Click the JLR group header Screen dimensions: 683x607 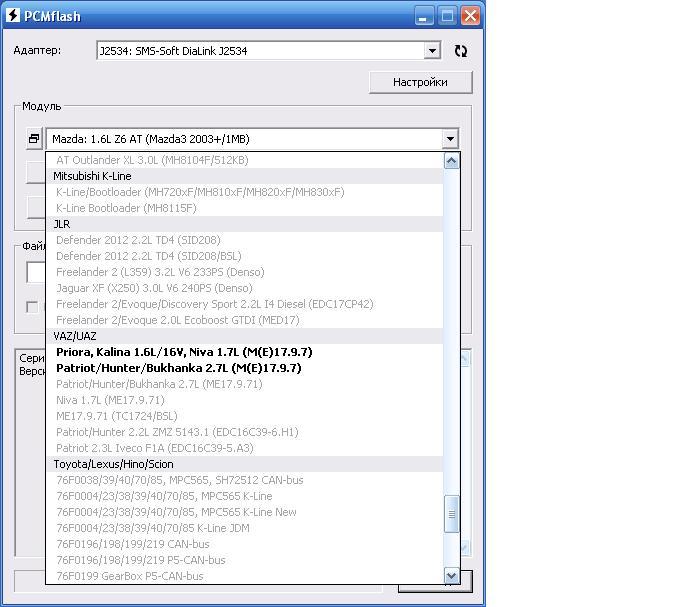(244, 224)
